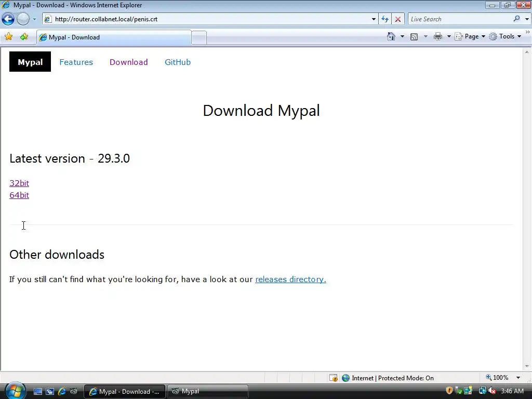Screen dimensions: 532x399
Task: Expand the address bar history dropdown
Action: tap(374, 19)
